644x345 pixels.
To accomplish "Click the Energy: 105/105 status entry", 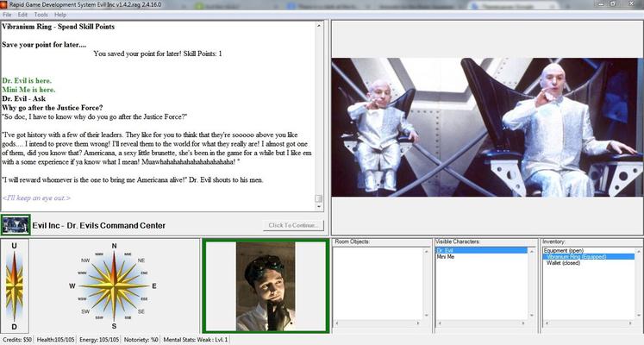I will point(98,340).
